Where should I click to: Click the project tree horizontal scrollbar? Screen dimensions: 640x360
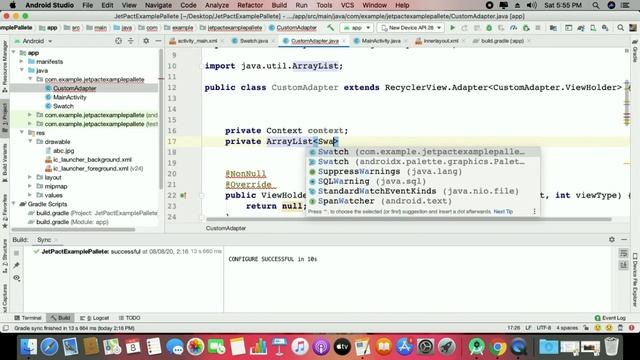[73, 229]
